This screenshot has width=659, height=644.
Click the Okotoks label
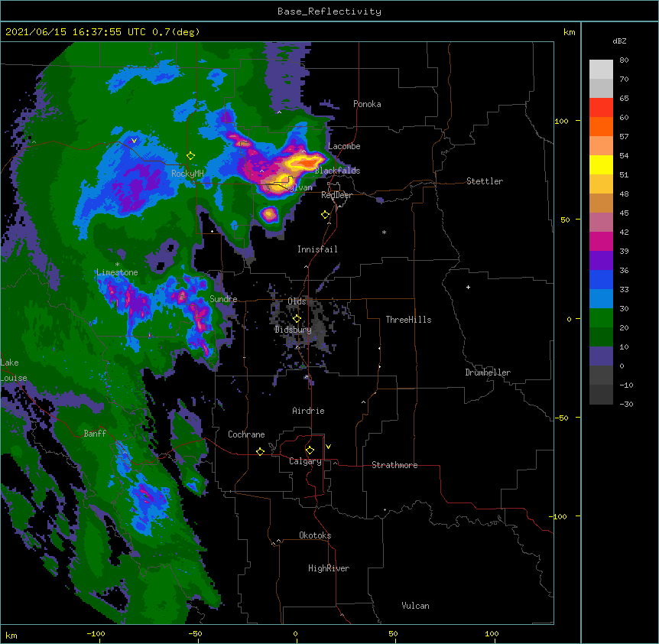(315, 535)
